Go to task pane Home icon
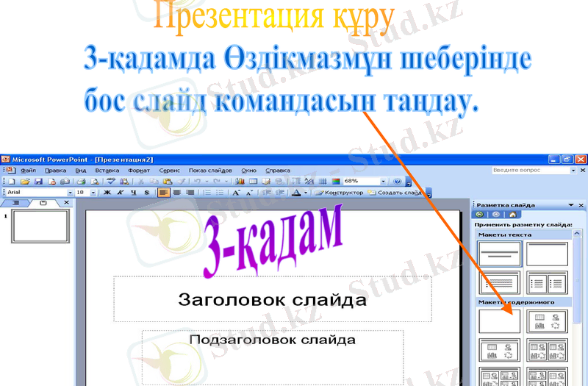This screenshot has height=386, width=588. coord(512,215)
